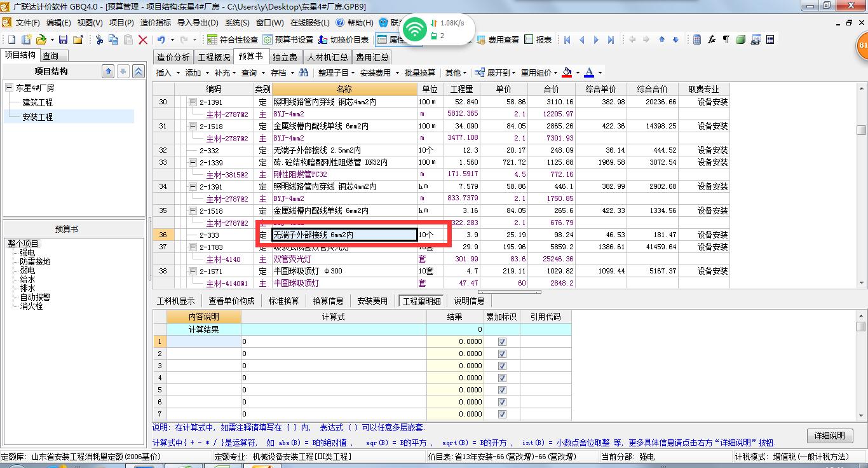The image size is (868, 468).
Task: Open 查看单价构成 bottom tab
Action: click(x=231, y=301)
